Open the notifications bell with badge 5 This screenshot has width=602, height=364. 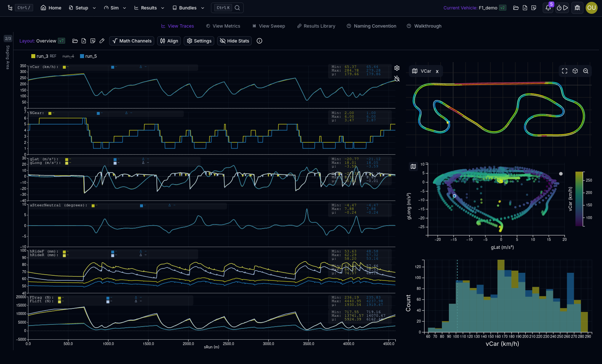pyautogui.click(x=548, y=8)
